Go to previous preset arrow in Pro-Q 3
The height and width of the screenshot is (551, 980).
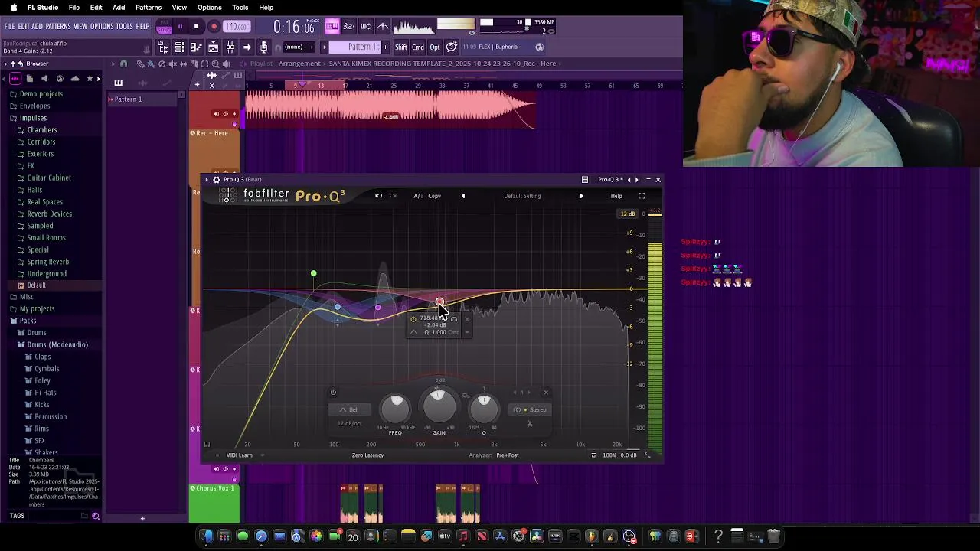pyautogui.click(x=462, y=196)
